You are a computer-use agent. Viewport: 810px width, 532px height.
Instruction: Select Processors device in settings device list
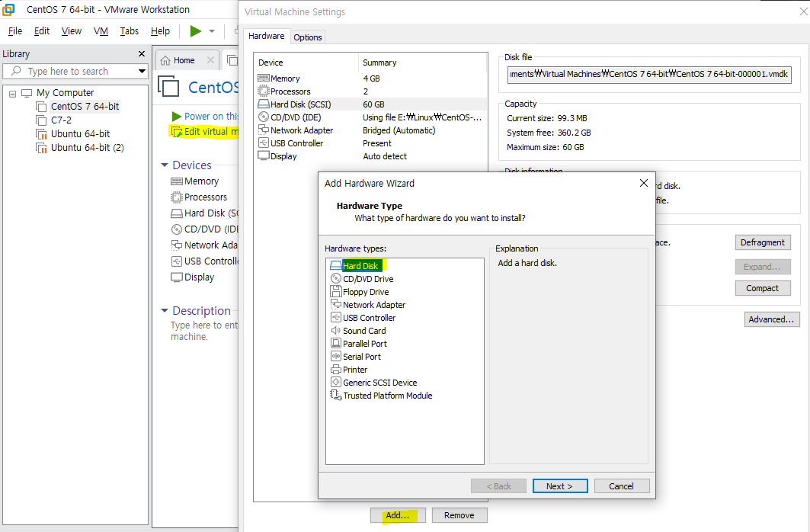(x=371, y=91)
